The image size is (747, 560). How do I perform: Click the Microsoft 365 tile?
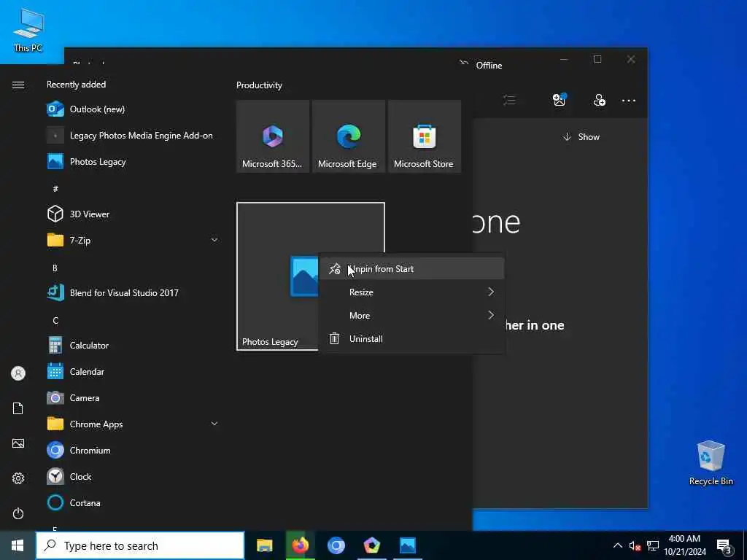[273, 136]
